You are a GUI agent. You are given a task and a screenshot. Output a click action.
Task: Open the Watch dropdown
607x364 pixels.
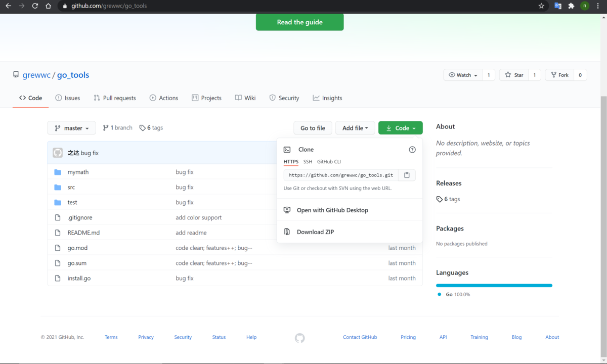click(x=463, y=75)
